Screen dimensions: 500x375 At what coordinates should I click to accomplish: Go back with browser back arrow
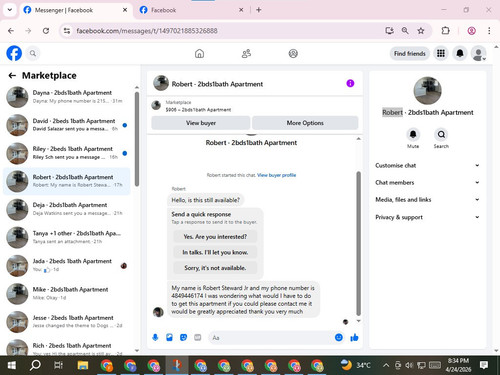[x=11, y=31]
